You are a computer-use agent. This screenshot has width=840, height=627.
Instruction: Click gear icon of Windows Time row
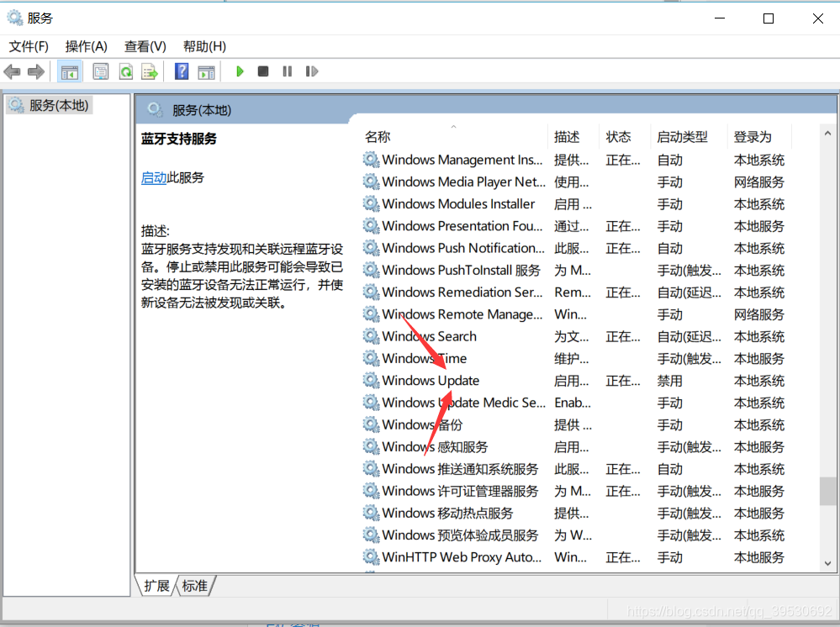point(372,358)
